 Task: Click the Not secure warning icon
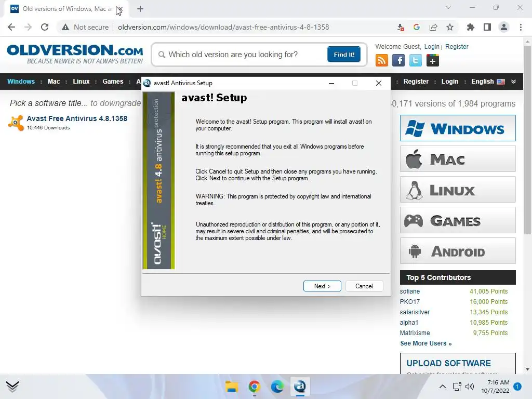[x=65, y=27]
